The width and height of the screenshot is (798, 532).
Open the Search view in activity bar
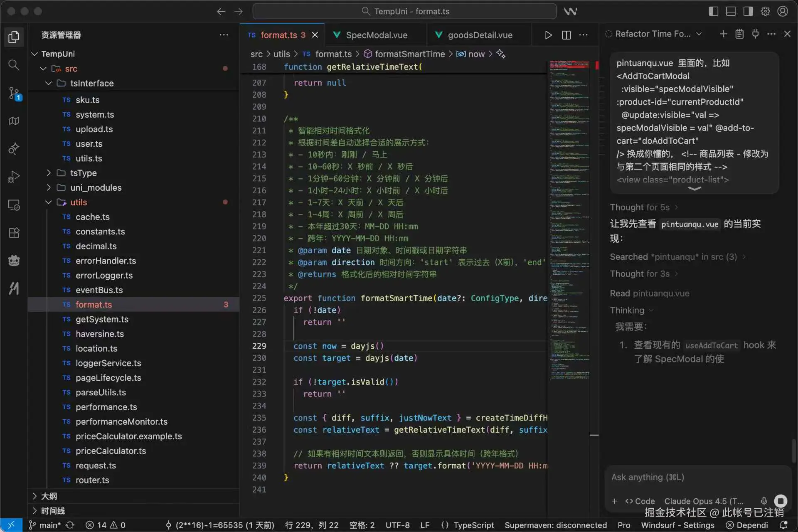[14, 65]
